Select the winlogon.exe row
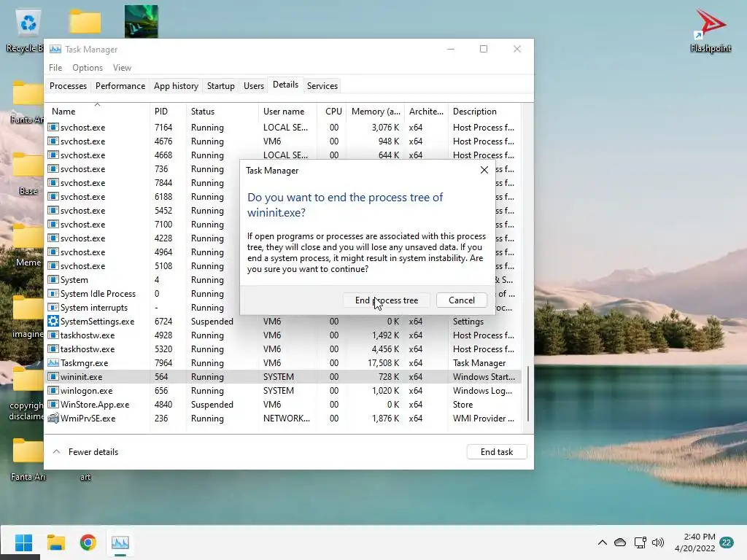Image resolution: width=747 pixels, height=560 pixels. coord(284,391)
